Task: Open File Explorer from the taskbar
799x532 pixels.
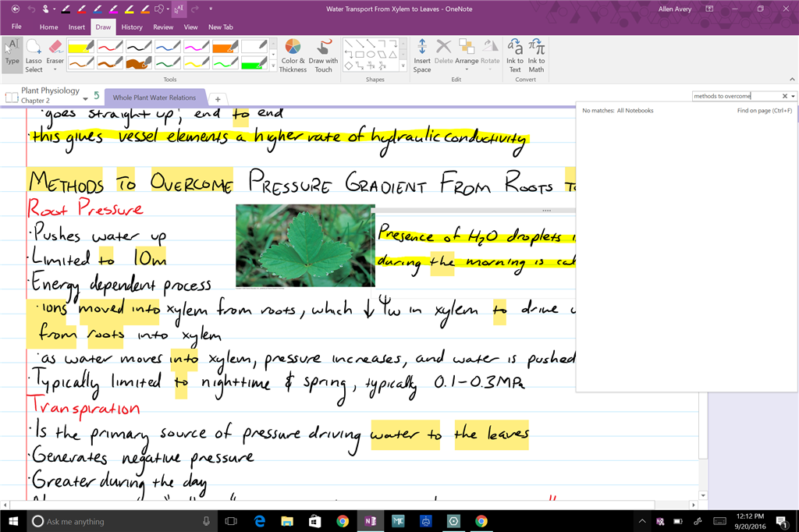Action: (287, 521)
